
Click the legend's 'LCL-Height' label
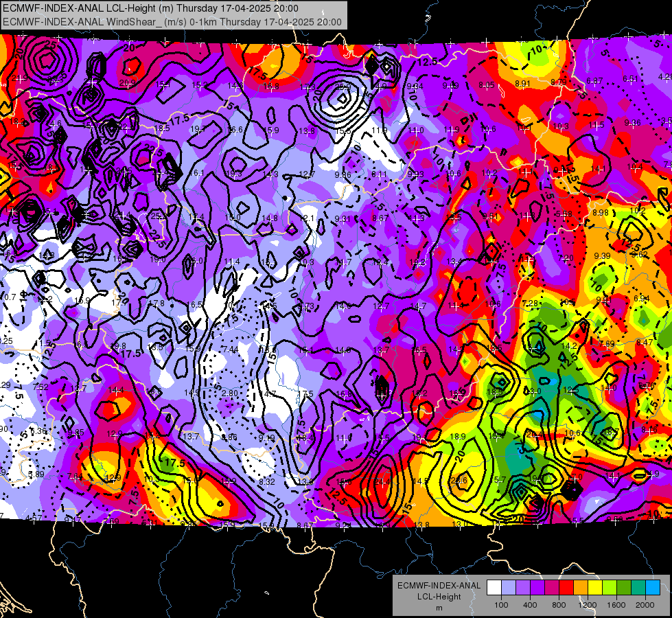439,597
